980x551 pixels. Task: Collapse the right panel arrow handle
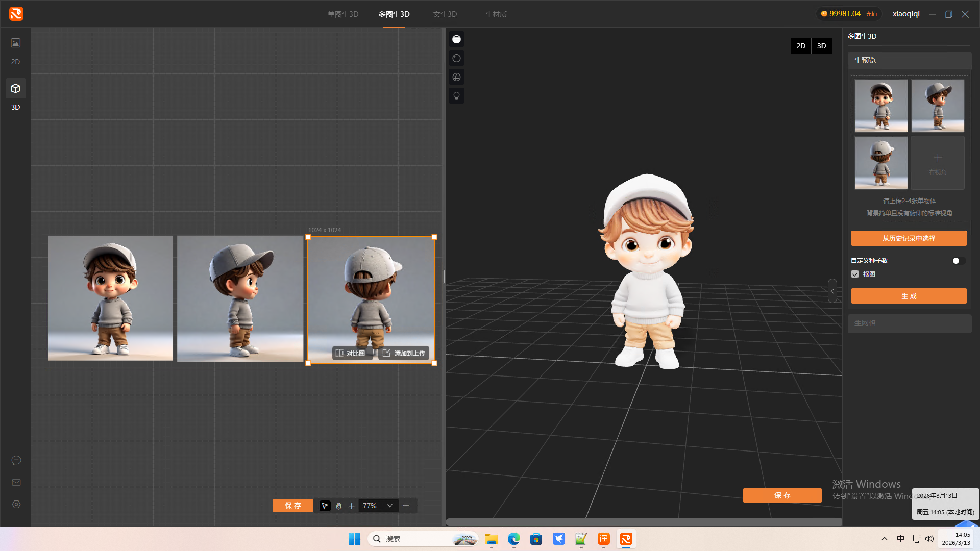[832, 291]
